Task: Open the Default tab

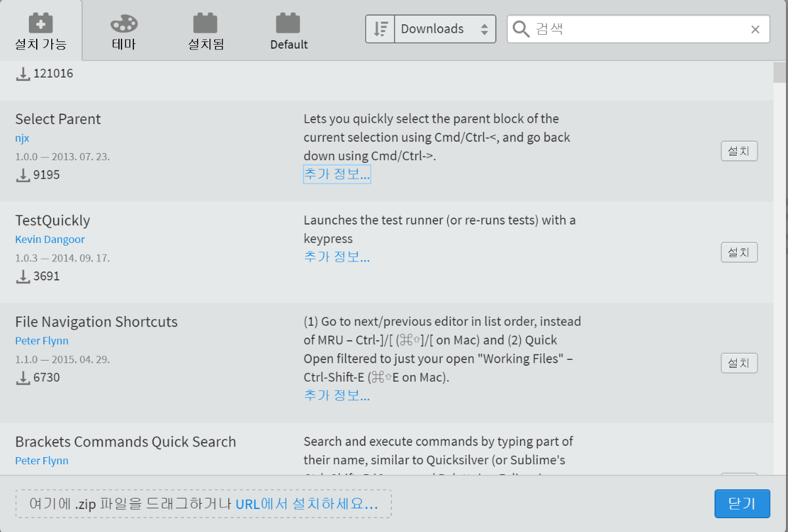Action: [288, 31]
